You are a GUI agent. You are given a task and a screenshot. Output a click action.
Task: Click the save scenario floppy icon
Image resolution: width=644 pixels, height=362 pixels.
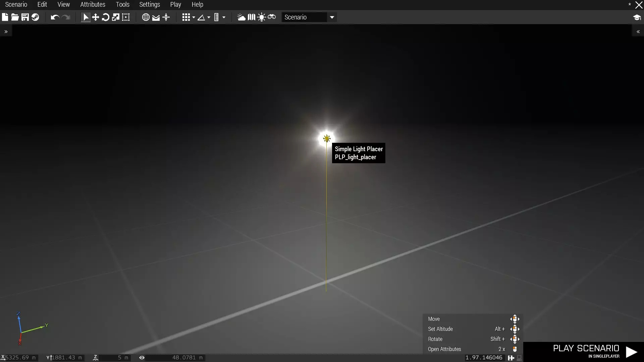tap(25, 17)
